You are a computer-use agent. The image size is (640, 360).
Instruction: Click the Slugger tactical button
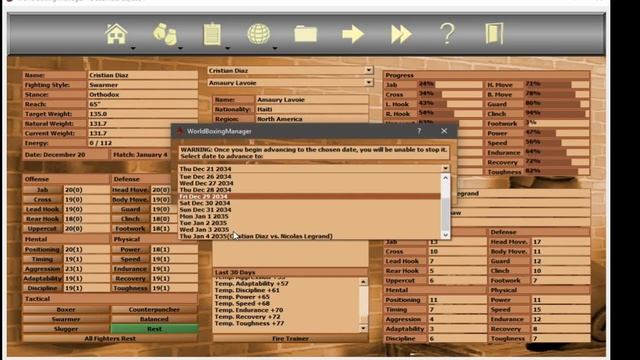(66, 329)
